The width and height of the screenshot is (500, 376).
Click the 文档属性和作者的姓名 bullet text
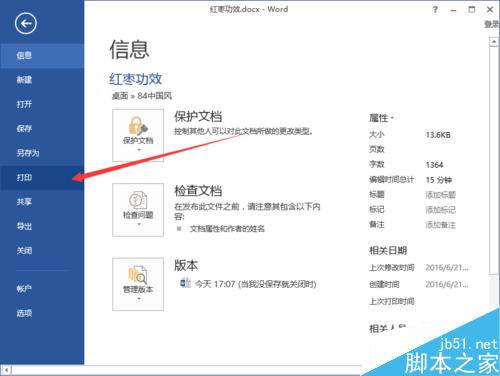pos(227,229)
